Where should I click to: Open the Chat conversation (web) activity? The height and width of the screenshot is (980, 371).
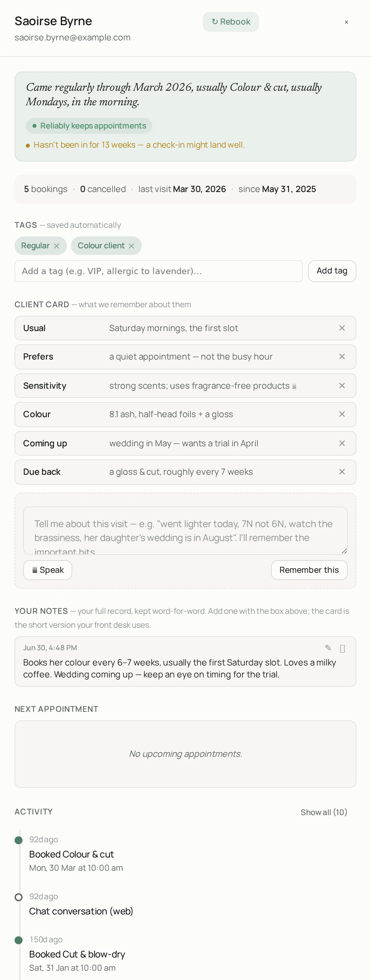(81, 911)
